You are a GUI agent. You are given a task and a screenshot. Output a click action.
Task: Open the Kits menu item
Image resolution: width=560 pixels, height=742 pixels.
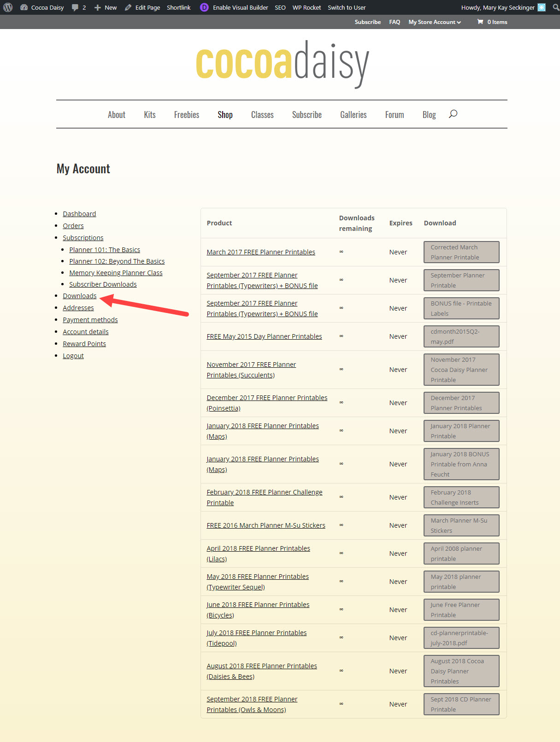[x=150, y=115]
